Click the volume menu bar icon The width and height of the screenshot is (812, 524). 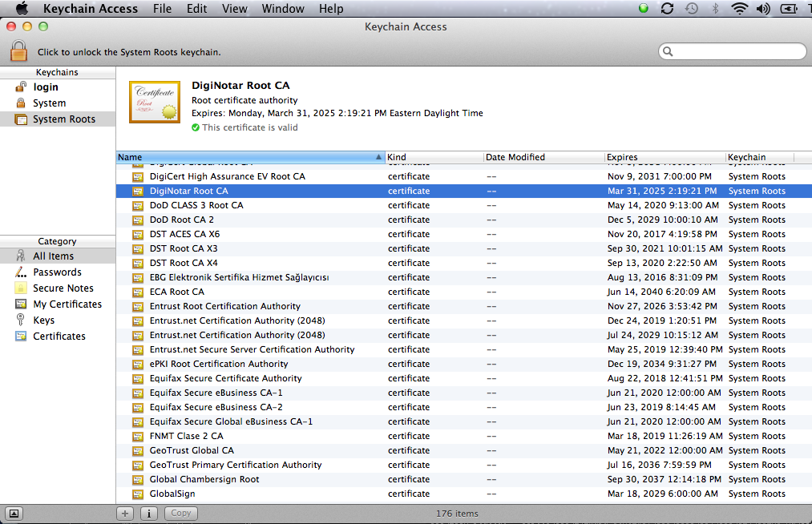(763, 8)
